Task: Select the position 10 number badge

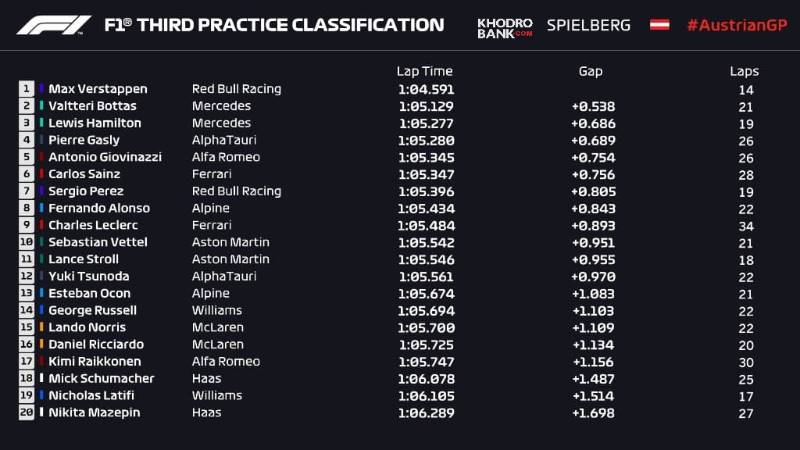Action: [26, 242]
